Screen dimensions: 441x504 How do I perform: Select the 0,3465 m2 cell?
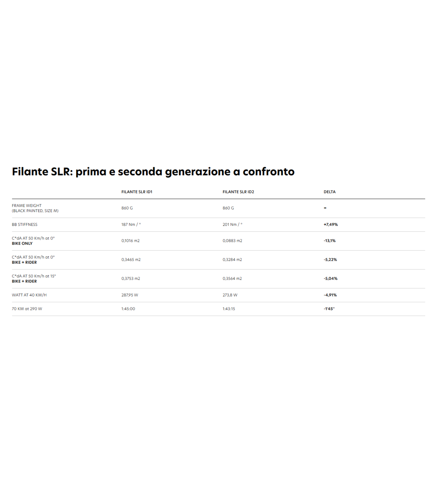[x=131, y=260]
